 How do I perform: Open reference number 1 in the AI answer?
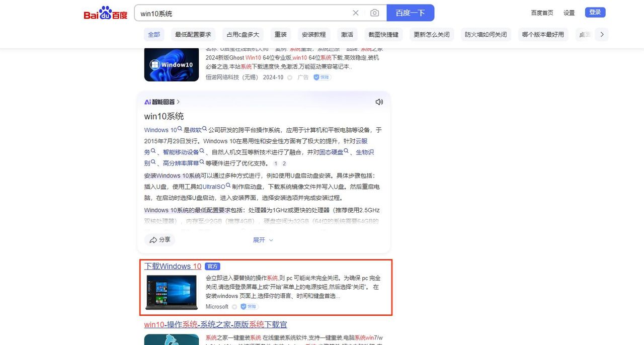(x=276, y=163)
